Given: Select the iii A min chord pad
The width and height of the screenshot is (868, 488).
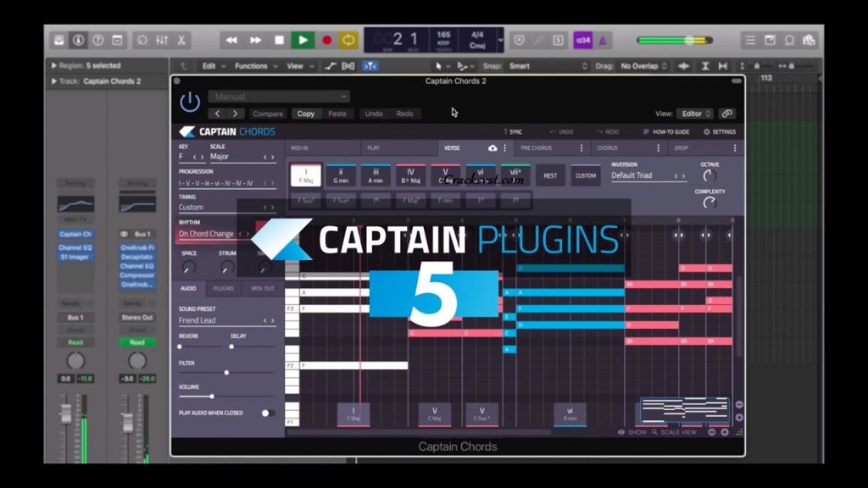Looking at the screenshot, I should (376, 175).
